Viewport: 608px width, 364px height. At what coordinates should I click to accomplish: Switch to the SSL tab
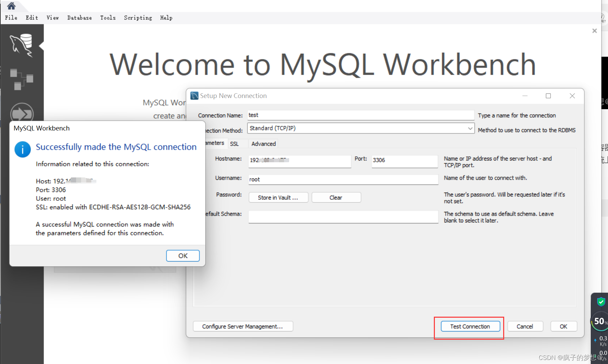(234, 144)
